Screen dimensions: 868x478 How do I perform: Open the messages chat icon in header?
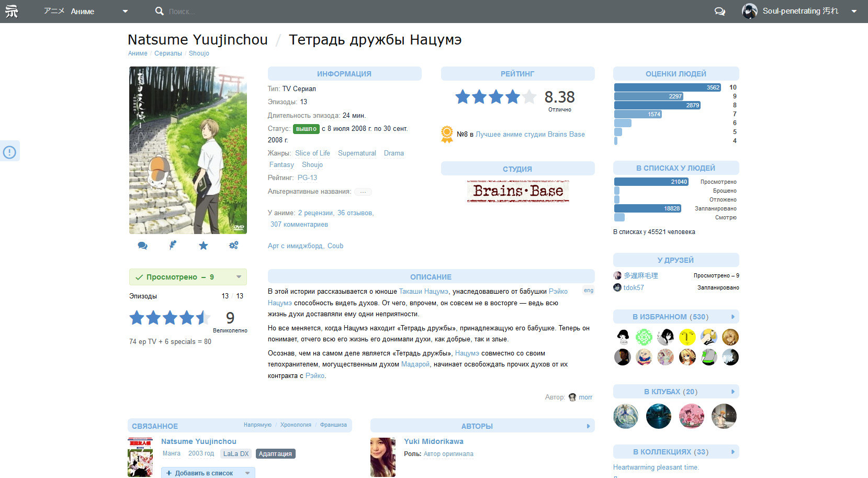pos(720,11)
